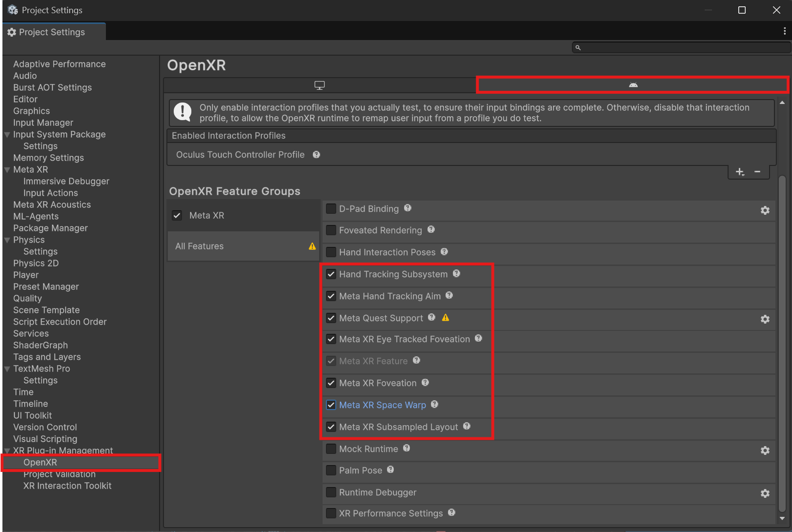
Task: Open help icon for Meta XR Space Warp
Action: 434,404
